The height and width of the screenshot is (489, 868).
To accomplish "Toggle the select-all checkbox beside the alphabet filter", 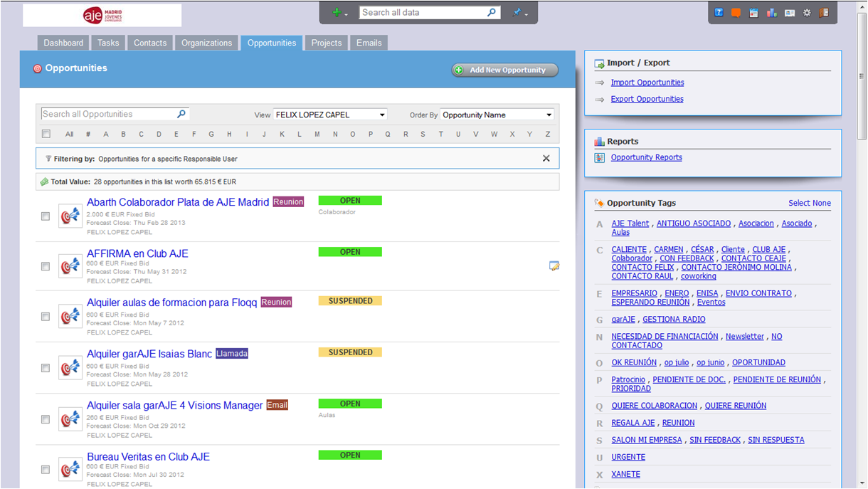I will tap(46, 134).
